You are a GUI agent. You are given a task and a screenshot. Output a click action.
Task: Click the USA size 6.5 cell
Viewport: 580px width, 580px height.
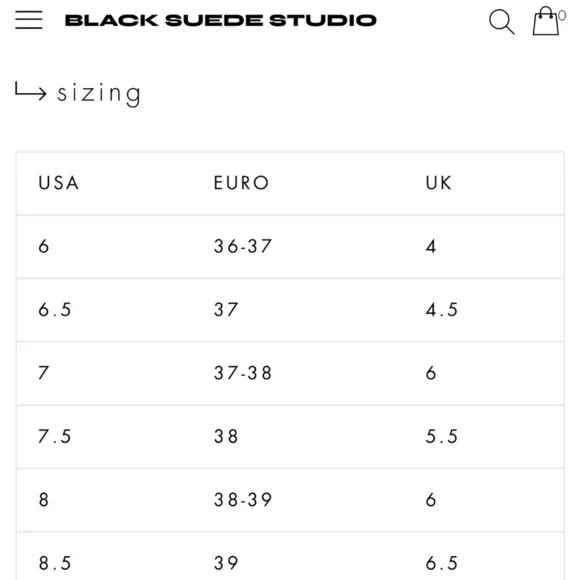pyautogui.click(x=55, y=310)
